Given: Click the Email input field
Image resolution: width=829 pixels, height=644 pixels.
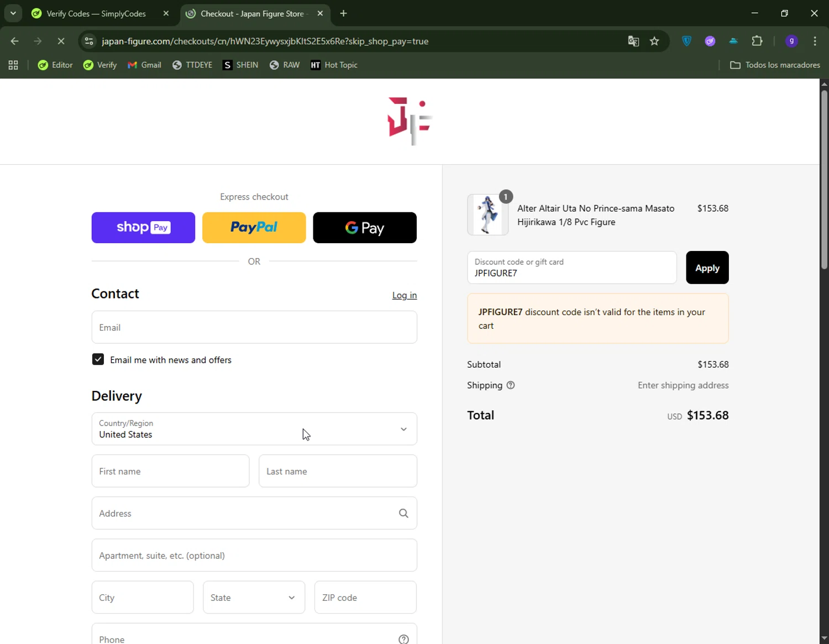Looking at the screenshot, I should point(254,327).
